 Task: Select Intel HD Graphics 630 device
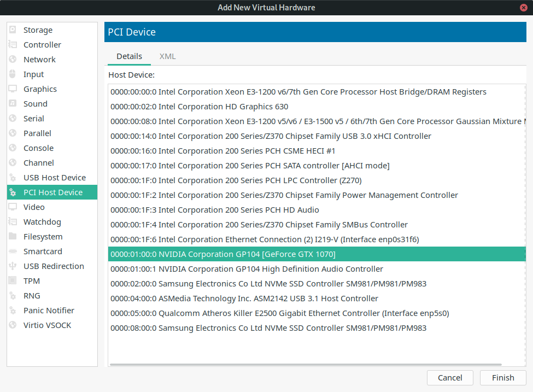click(x=317, y=107)
